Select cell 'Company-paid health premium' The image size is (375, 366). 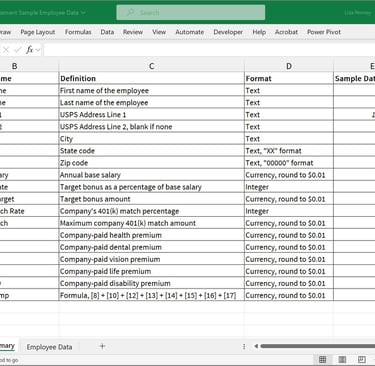click(152, 235)
